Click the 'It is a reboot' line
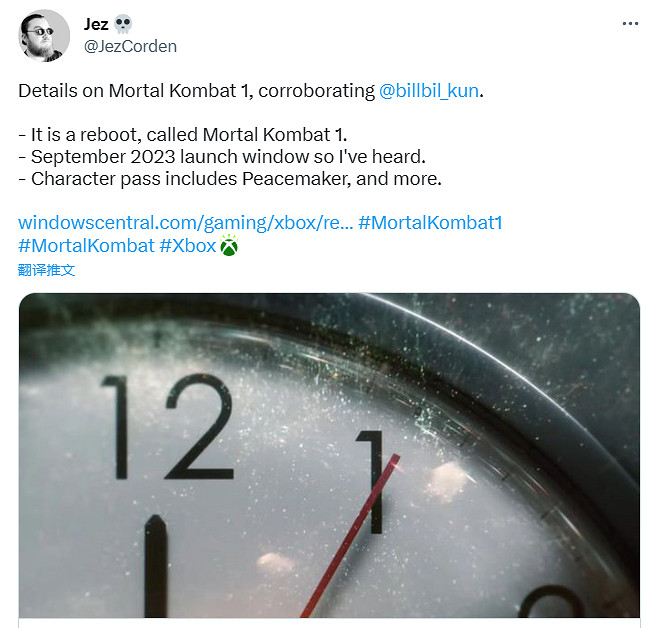 (183, 135)
